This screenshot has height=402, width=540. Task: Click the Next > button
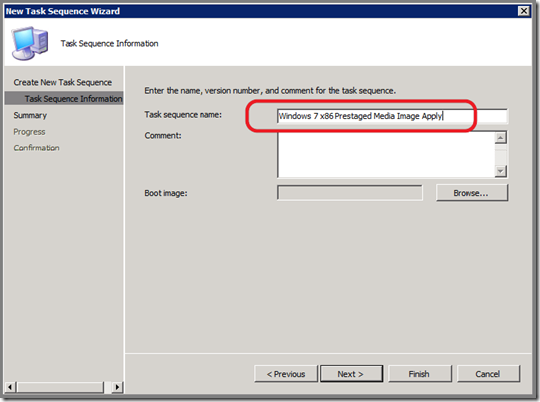[x=351, y=374]
